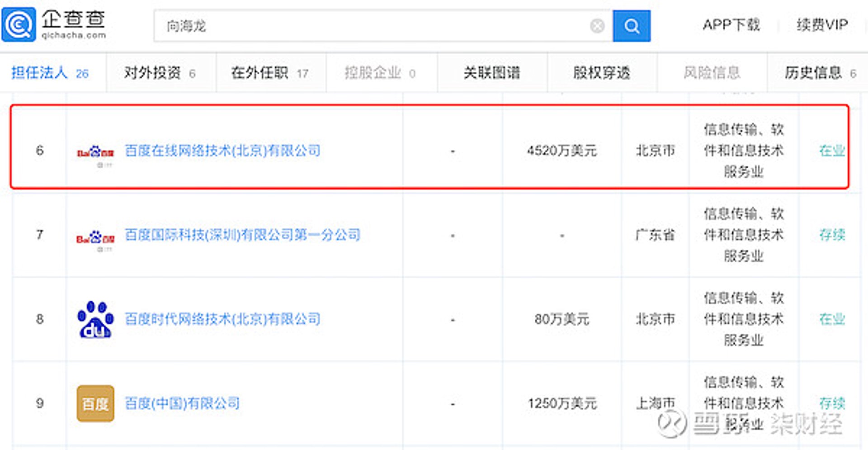This screenshot has width=868, height=450.
Task: Click 广东省 in row 7
Action: [655, 235]
